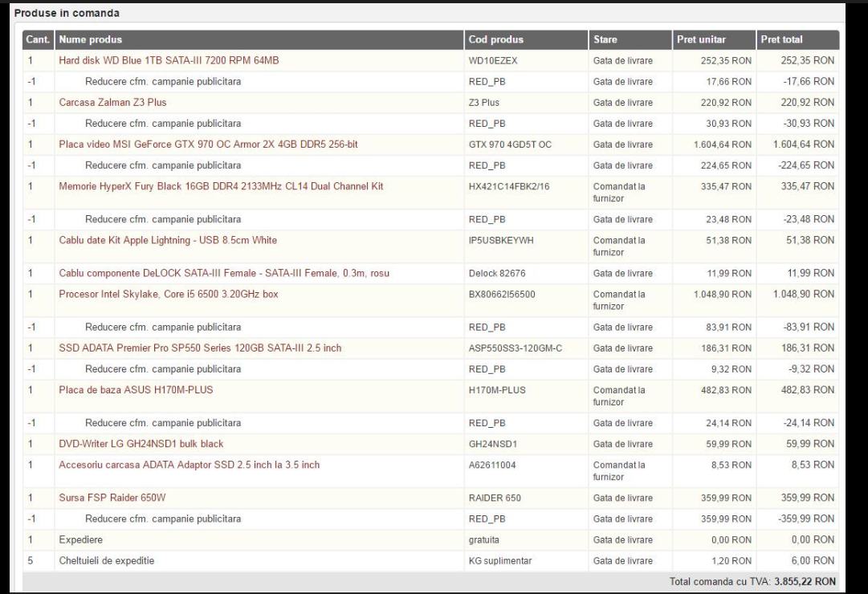Open Accesoriu carcasa ADATA Adaptor SSD link
The height and width of the screenshot is (594, 868).
(x=189, y=465)
